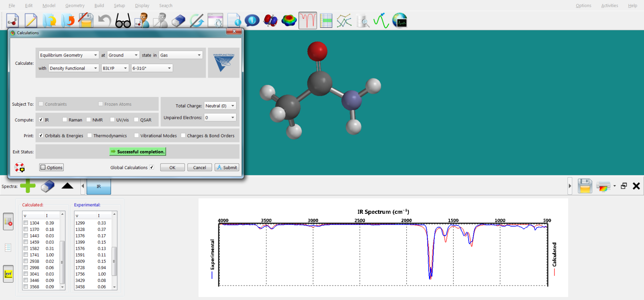The height and width of the screenshot is (300, 644).
Task: Open the Geometry menu
Action: click(75, 5)
